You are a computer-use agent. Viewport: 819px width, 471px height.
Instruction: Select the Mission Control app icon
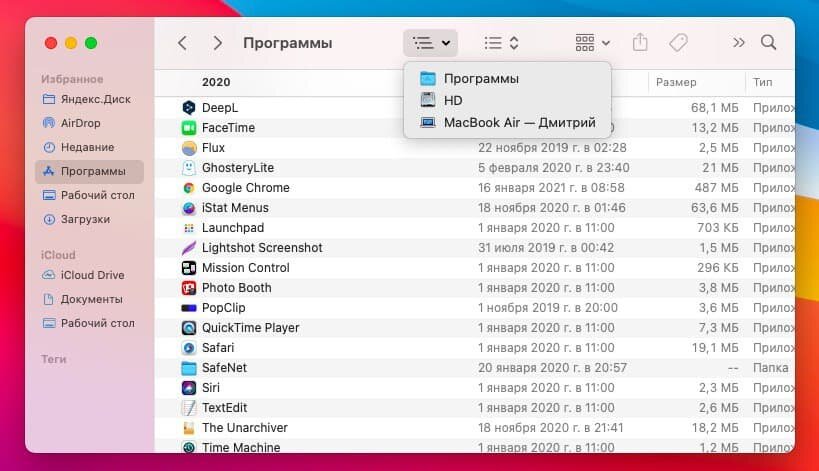189,268
